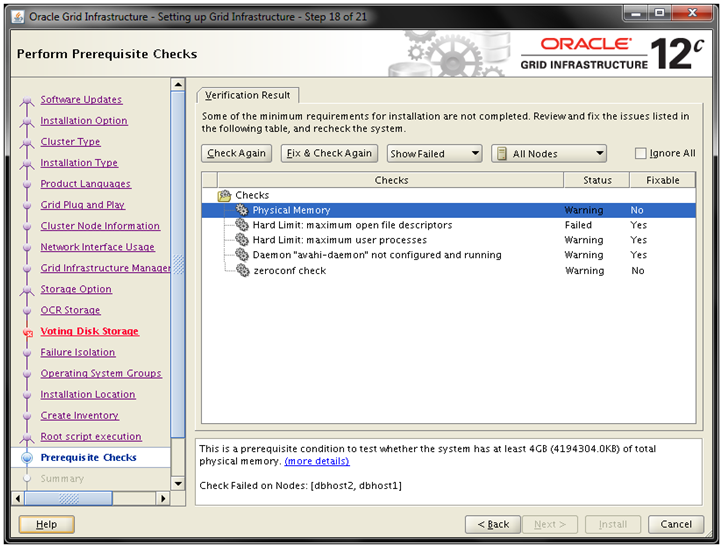Go Back to previous step
The image size is (723, 548).
tap(493, 524)
